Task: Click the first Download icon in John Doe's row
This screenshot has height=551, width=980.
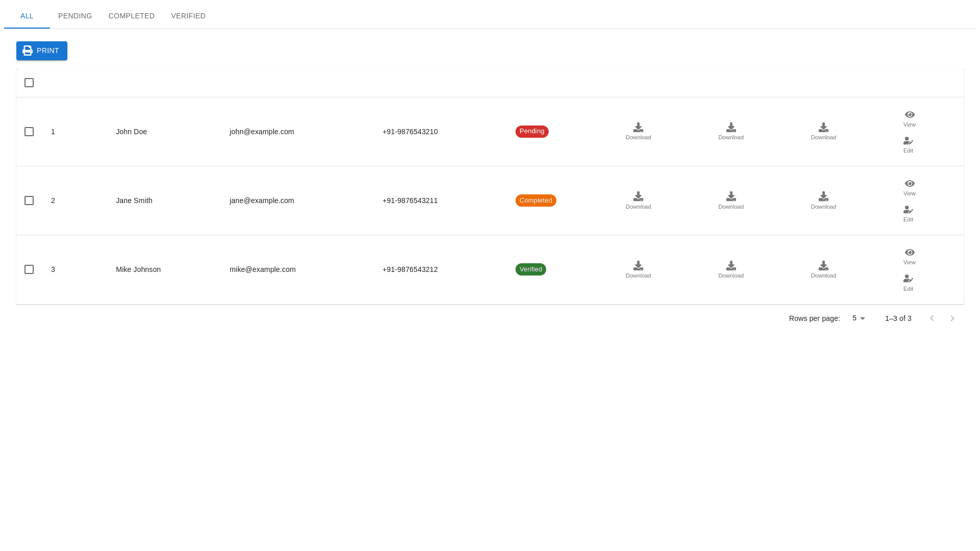Action: click(x=638, y=128)
